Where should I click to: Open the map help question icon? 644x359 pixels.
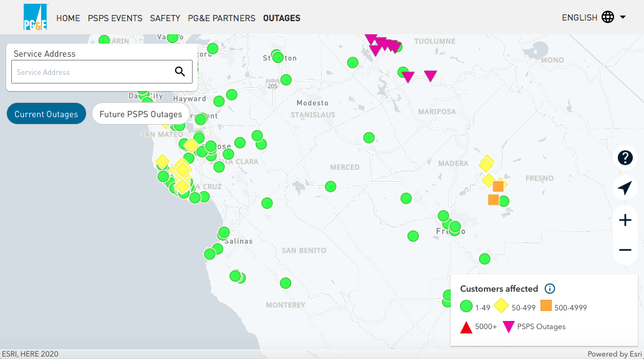pos(625,158)
